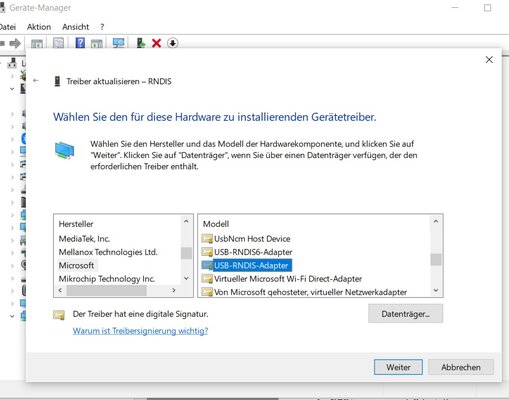Click the properties sheet icon in toolbar

pyautogui.click(x=58, y=43)
